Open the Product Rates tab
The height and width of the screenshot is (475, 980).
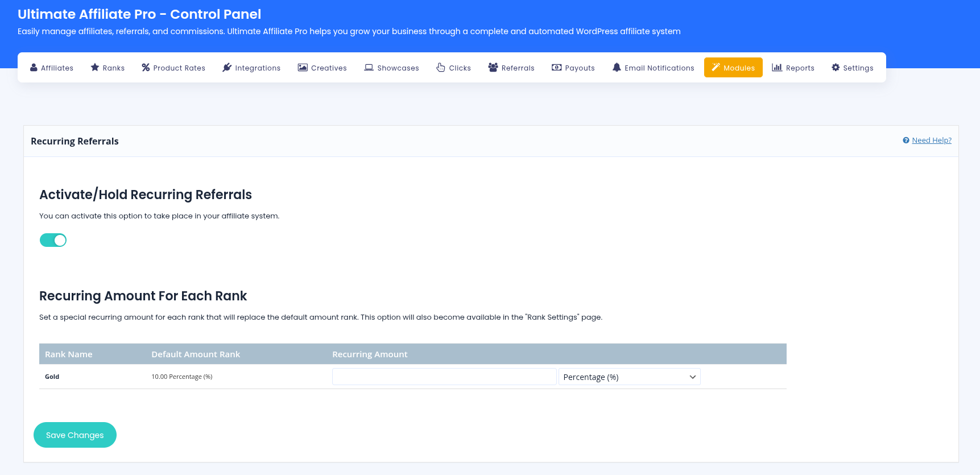(173, 68)
